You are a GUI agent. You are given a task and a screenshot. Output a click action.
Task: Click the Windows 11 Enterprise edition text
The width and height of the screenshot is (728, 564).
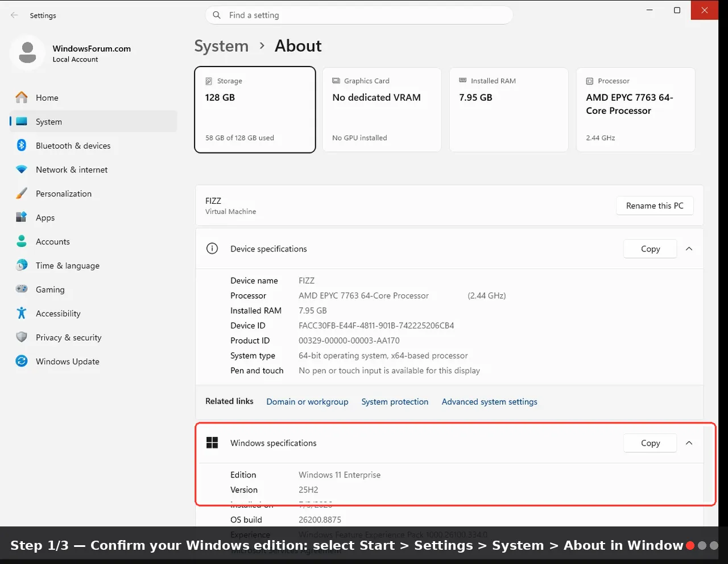pos(340,475)
